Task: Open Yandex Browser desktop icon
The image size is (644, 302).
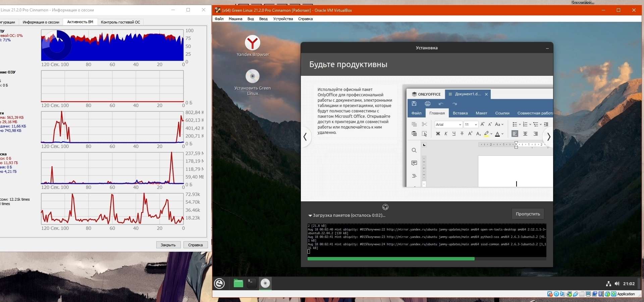Action: [x=253, y=46]
